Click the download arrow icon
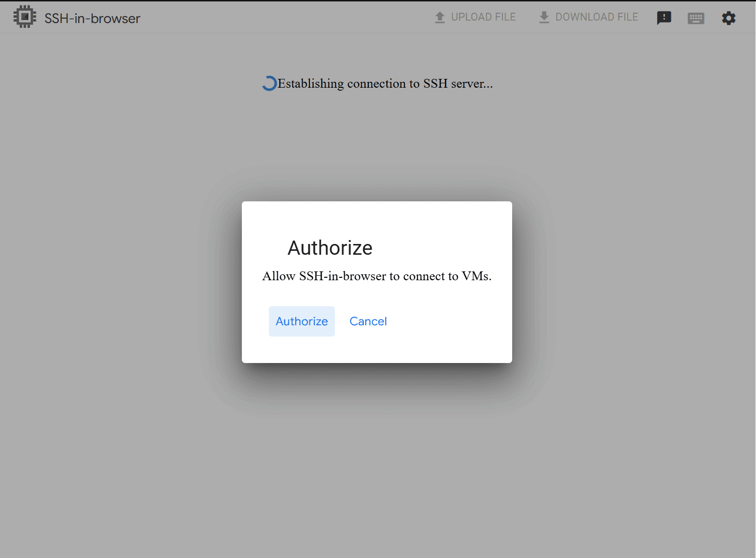Image resolution: width=756 pixels, height=558 pixels. (543, 18)
